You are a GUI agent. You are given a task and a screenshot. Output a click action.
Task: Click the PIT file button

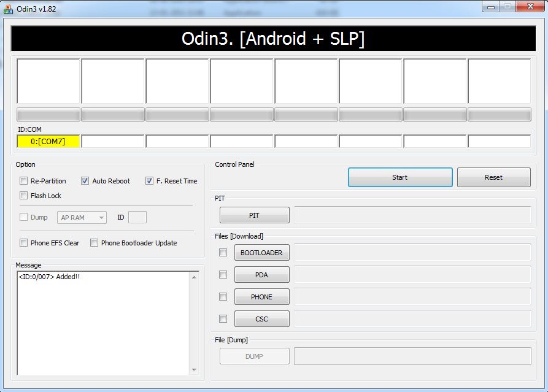(x=254, y=215)
